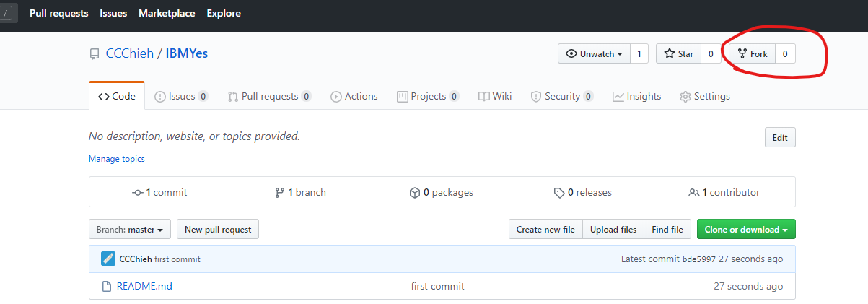Click the repository book icon beside CCChieh

point(94,54)
